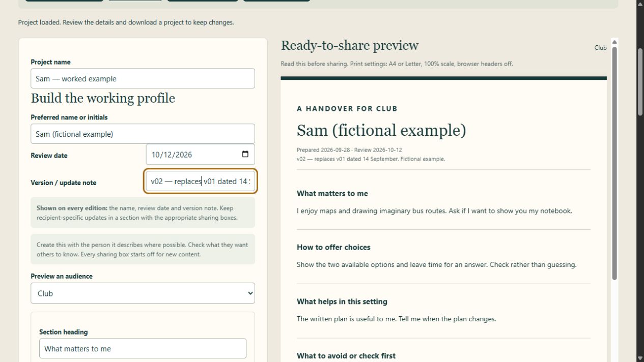The image size is (644, 362).
Task: Click the 'I enjoy maps' paragraph
Action: [x=434, y=210]
